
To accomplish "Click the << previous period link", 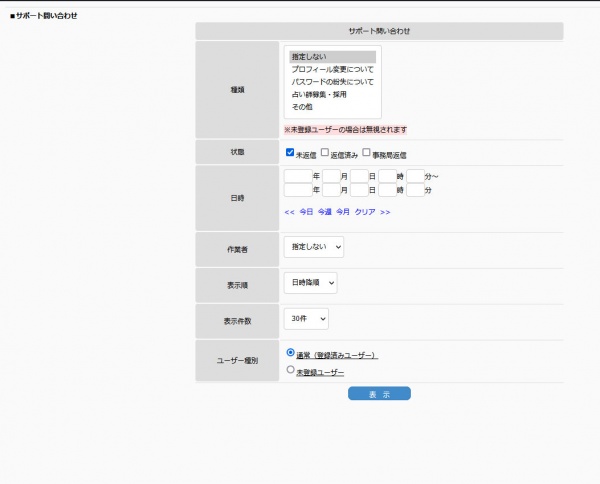I will click(289, 212).
